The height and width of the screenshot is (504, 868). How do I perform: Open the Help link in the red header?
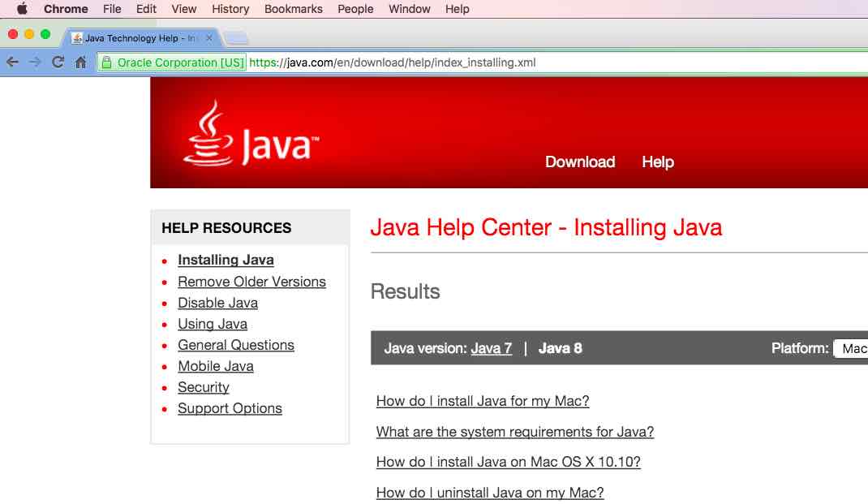pos(658,162)
